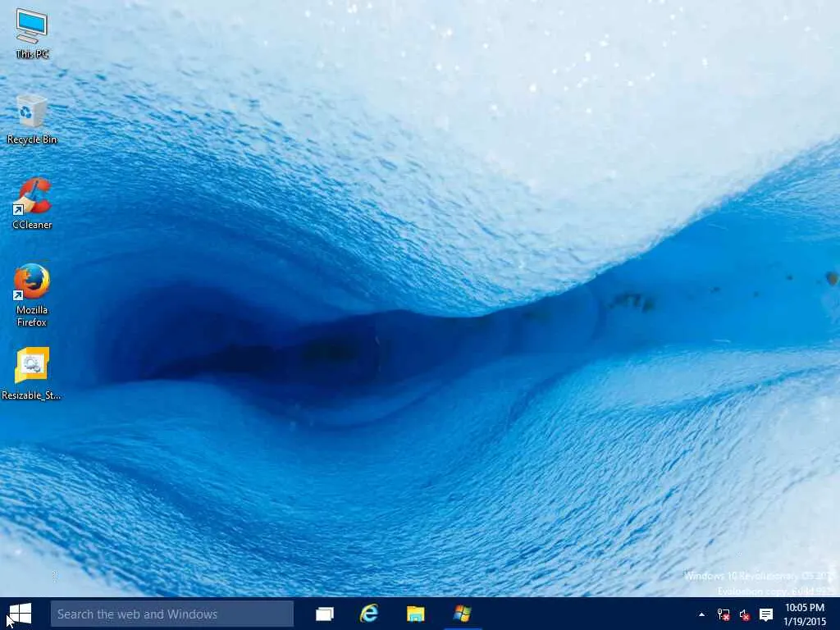Image resolution: width=840 pixels, height=630 pixels.
Task: Select the Resizable_St... desktop file
Action: (x=32, y=374)
